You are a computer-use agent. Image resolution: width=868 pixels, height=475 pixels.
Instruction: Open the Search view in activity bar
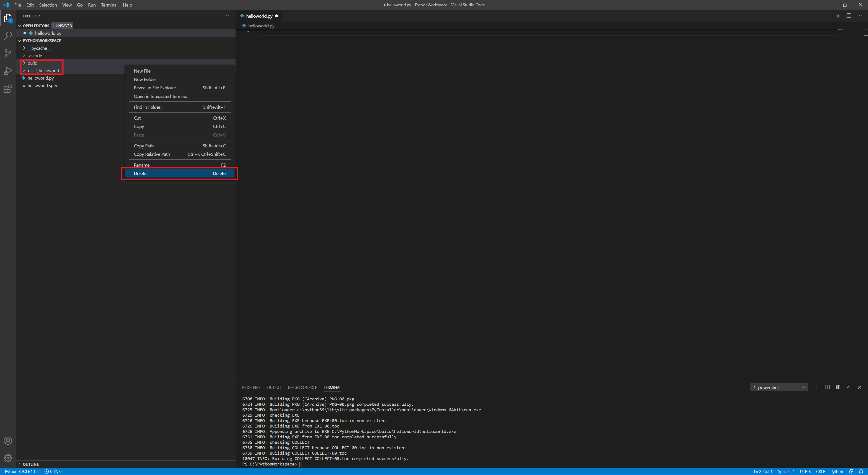point(8,35)
